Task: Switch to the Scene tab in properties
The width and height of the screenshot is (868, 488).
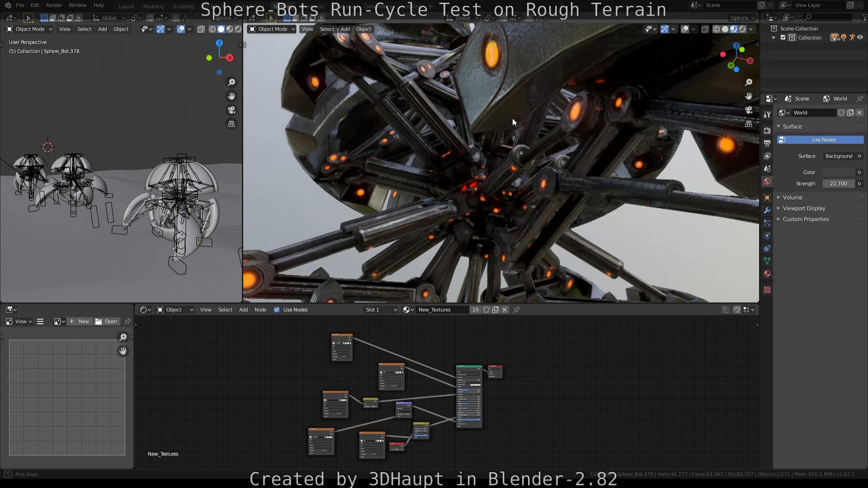Action: pos(767,169)
